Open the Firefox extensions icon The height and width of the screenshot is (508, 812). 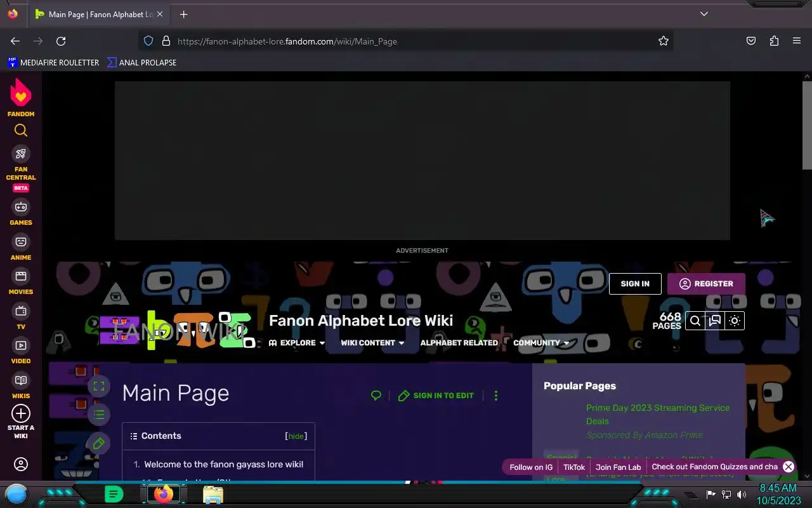[774, 41]
